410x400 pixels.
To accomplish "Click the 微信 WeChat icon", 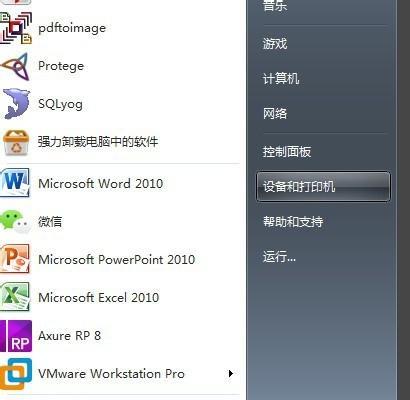I will click(x=15, y=221).
